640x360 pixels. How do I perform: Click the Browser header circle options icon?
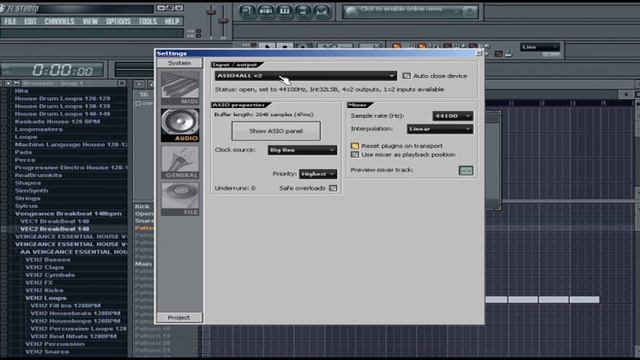coord(8,83)
